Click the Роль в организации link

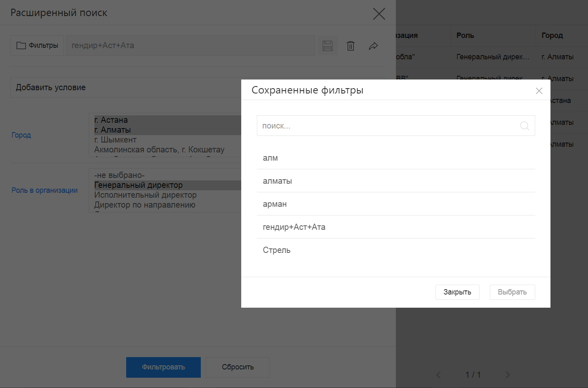[45, 190]
